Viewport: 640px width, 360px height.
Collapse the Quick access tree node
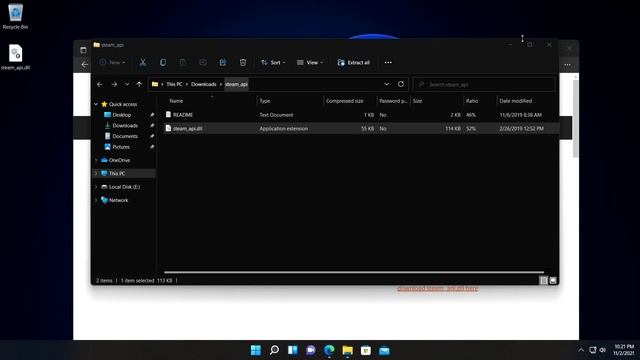tap(96, 104)
